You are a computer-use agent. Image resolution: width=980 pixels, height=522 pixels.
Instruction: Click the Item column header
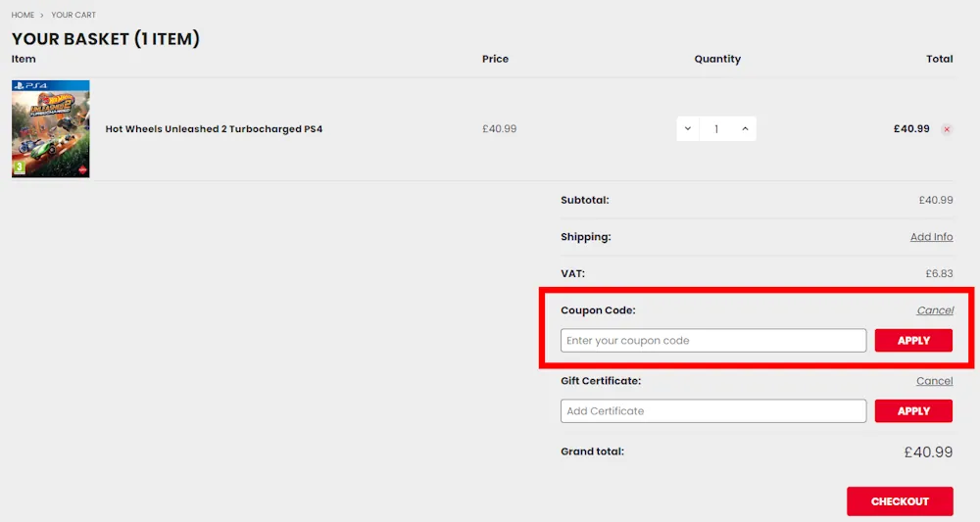coord(24,59)
